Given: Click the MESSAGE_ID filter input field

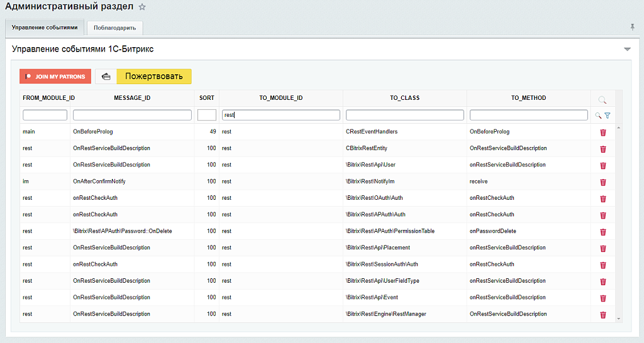Looking at the screenshot, I should (132, 115).
